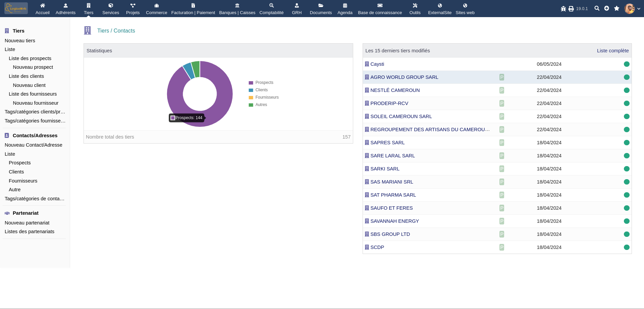The height and width of the screenshot is (309, 644).
Task: Open the Liste complète link
Action: [x=613, y=51]
